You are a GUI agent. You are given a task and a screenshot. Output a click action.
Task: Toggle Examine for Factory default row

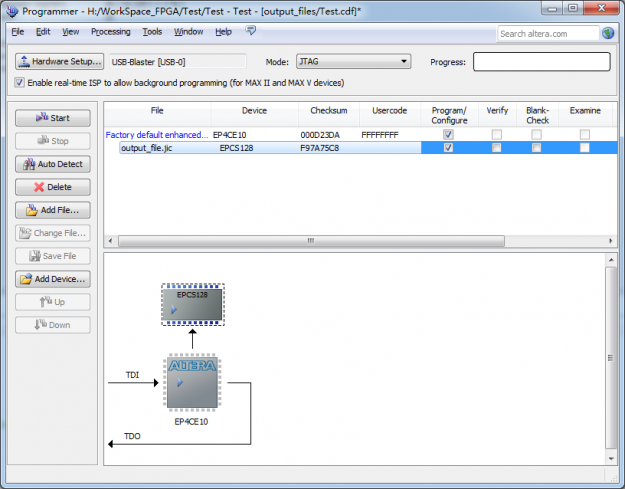pos(585,135)
